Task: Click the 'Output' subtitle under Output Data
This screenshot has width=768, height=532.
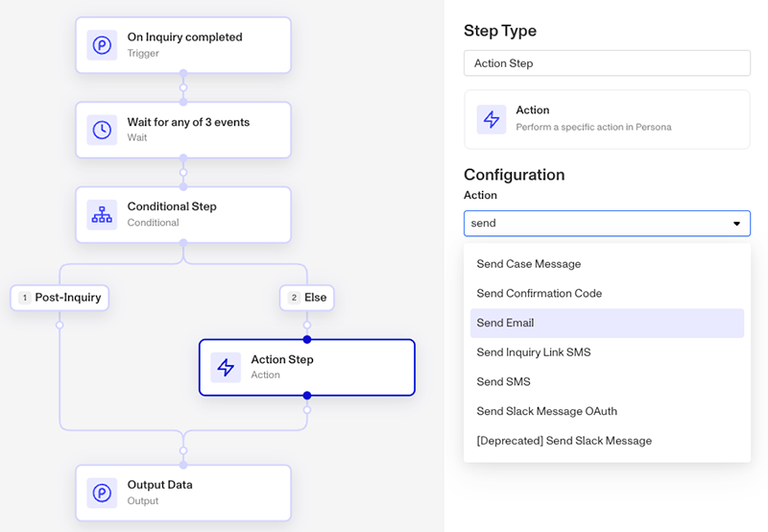Action: click(x=143, y=500)
